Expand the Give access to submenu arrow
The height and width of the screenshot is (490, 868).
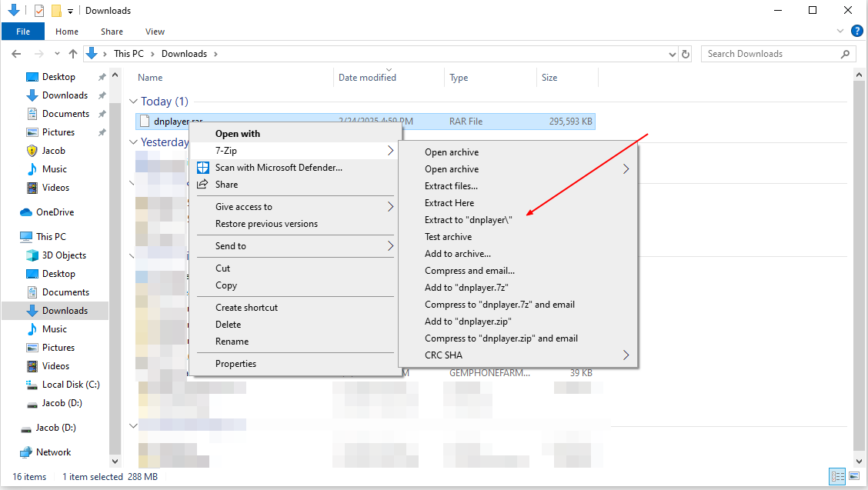pos(390,206)
